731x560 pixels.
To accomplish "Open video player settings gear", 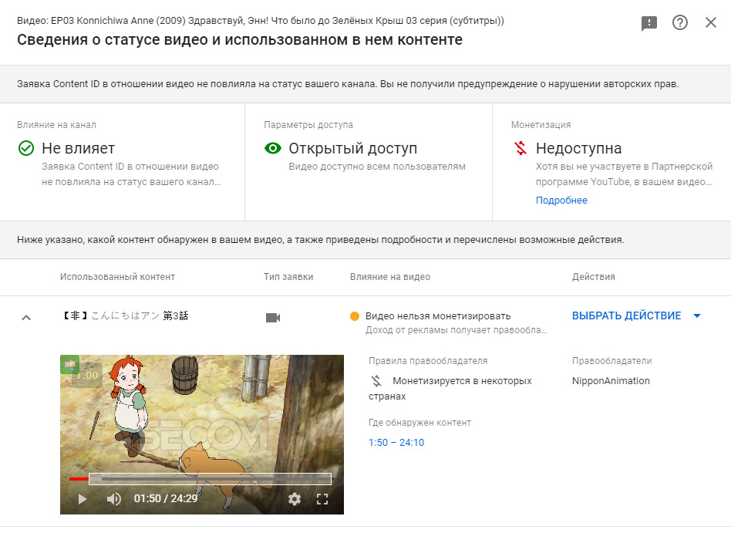I will 294,499.
